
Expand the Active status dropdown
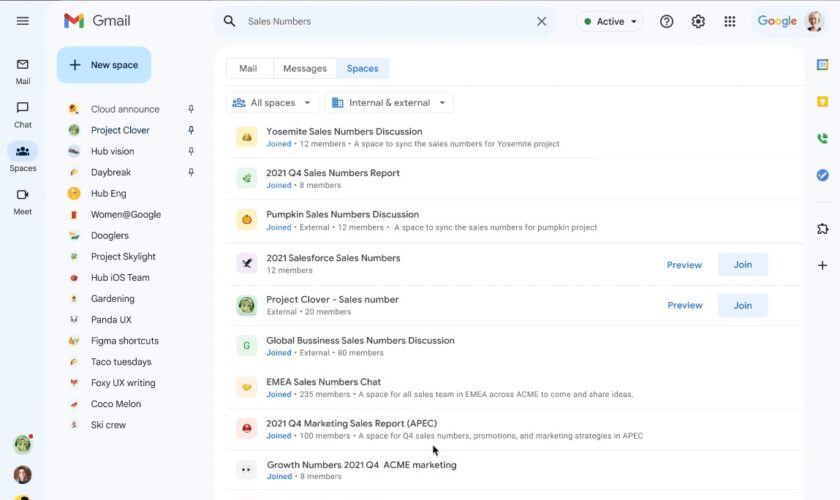pos(610,21)
